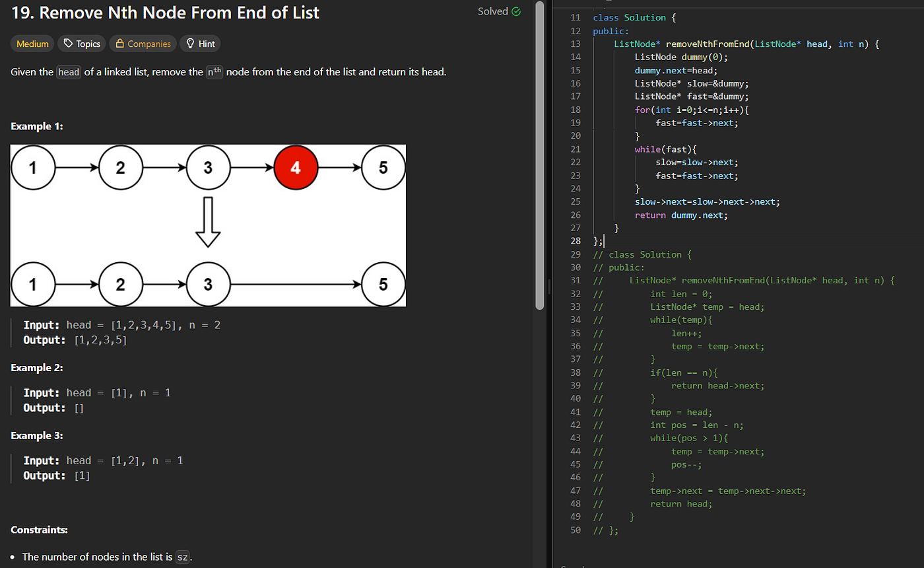This screenshot has width=924, height=568.
Task: Show the Hint
Action: tap(200, 44)
